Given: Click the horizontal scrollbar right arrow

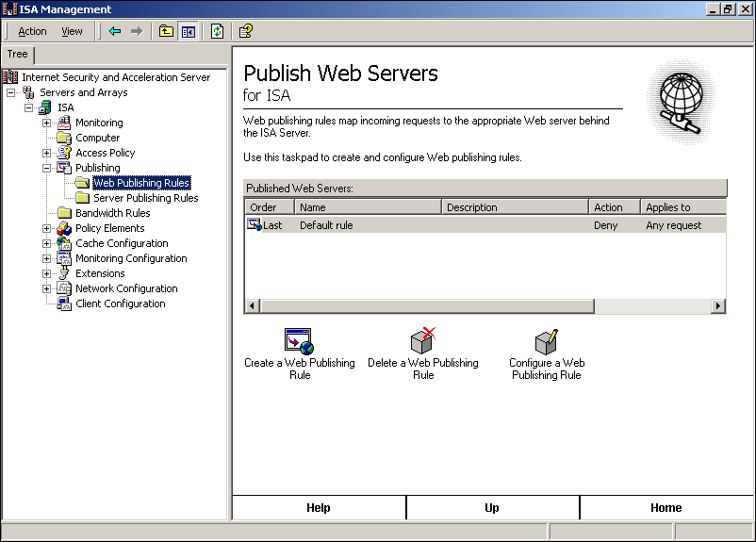Looking at the screenshot, I should (718, 306).
